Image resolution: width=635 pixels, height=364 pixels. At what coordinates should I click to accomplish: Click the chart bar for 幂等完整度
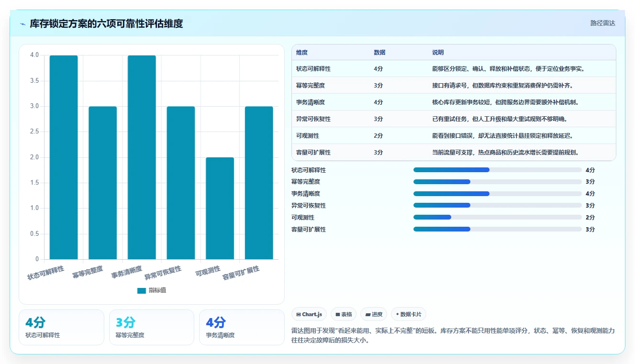click(x=103, y=183)
